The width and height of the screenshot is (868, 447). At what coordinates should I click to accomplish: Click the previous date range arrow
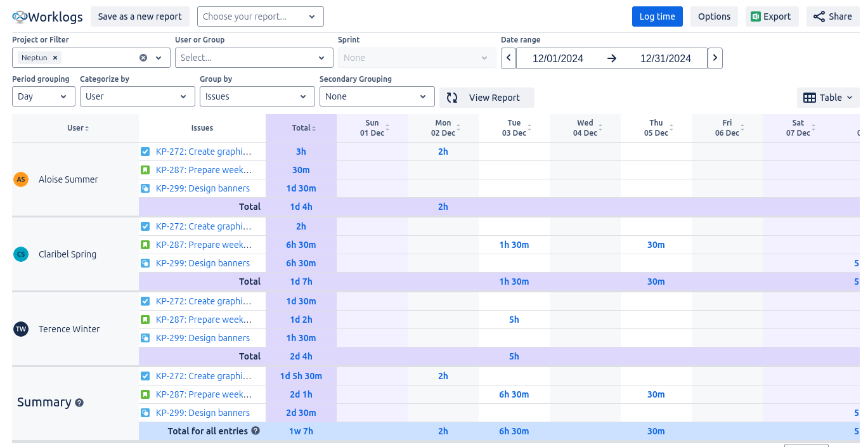coord(508,58)
